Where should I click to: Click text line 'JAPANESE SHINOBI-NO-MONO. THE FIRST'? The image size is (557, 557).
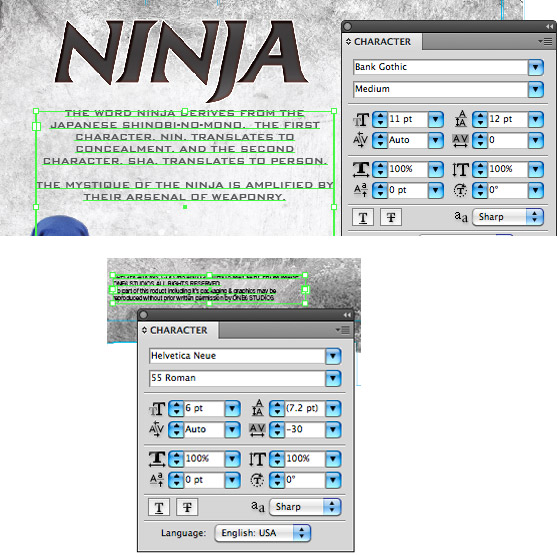point(185,125)
